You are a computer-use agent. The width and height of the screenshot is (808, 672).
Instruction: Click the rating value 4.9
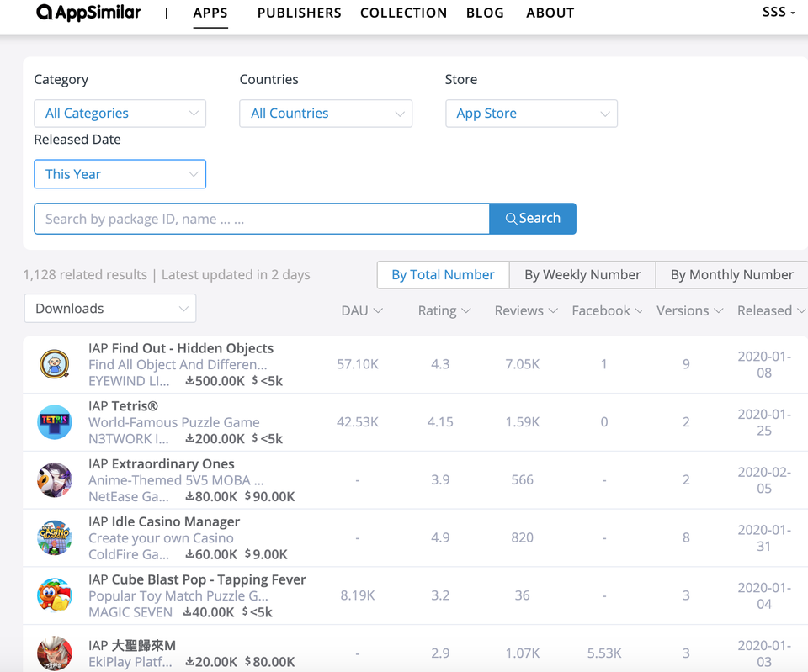click(x=440, y=537)
